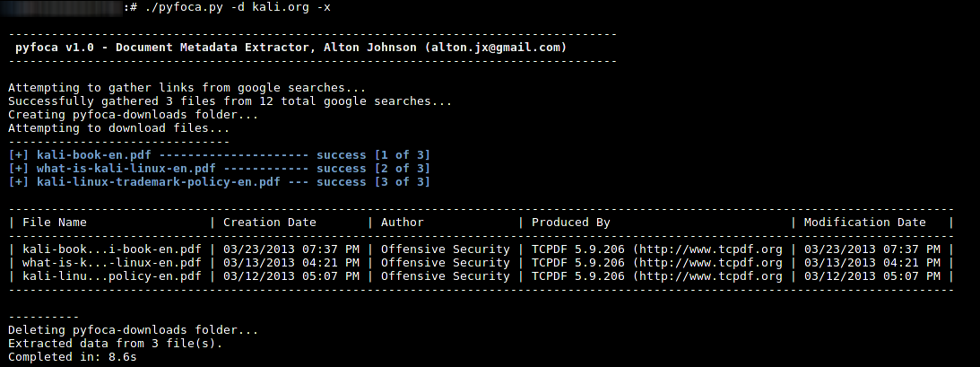The height and width of the screenshot is (367, 980).
Task: Select the kali-book-en.pdf download success line
Action: [220, 154]
